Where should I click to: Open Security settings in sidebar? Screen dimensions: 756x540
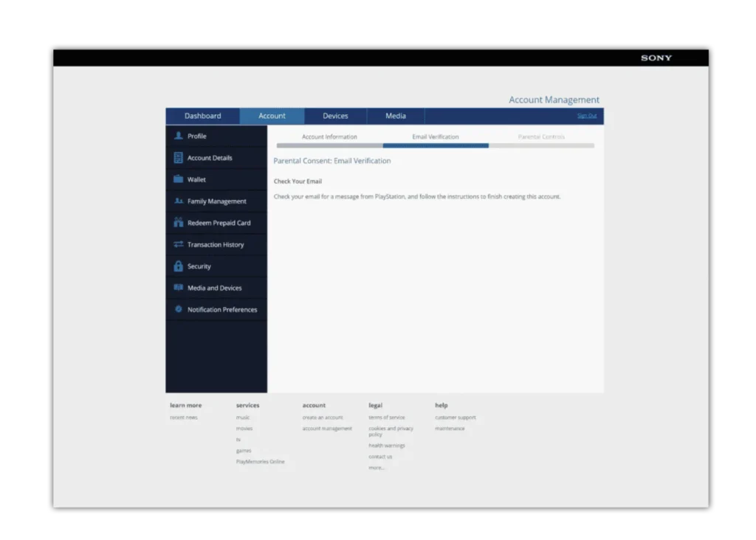point(216,266)
